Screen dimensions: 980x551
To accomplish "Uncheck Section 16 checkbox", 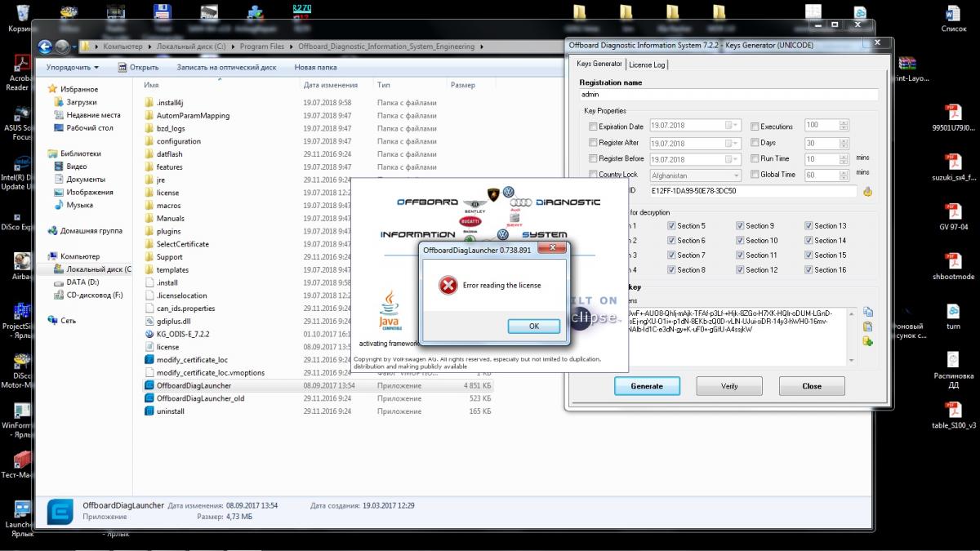I will (x=808, y=270).
